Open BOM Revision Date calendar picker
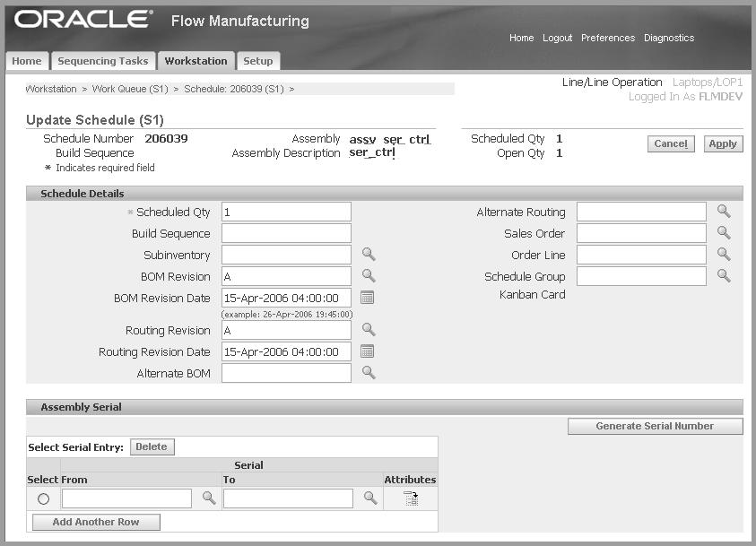Image resolution: width=756 pixels, height=546 pixels. pyautogui.click(x=368, y=298)
